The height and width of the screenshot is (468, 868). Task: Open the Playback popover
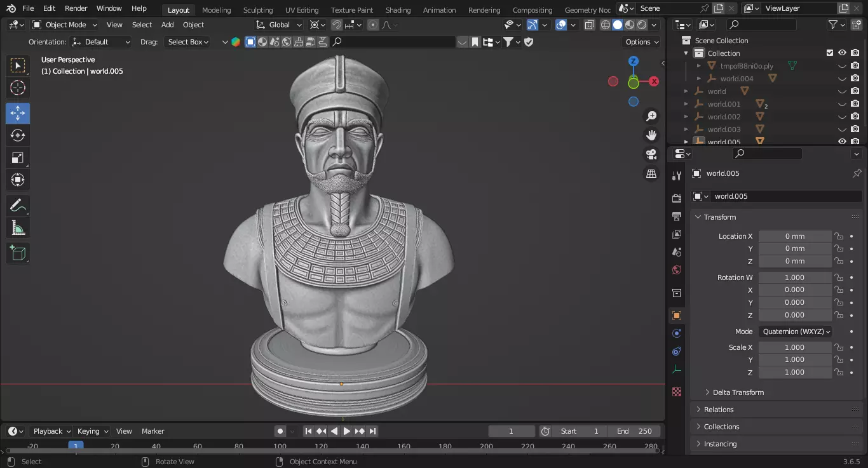51,431
